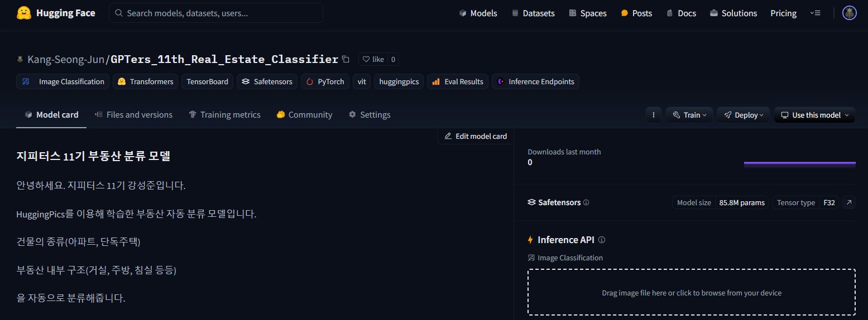Click the vit tag
The image size is (868, 320).
[x=362, y=81]
